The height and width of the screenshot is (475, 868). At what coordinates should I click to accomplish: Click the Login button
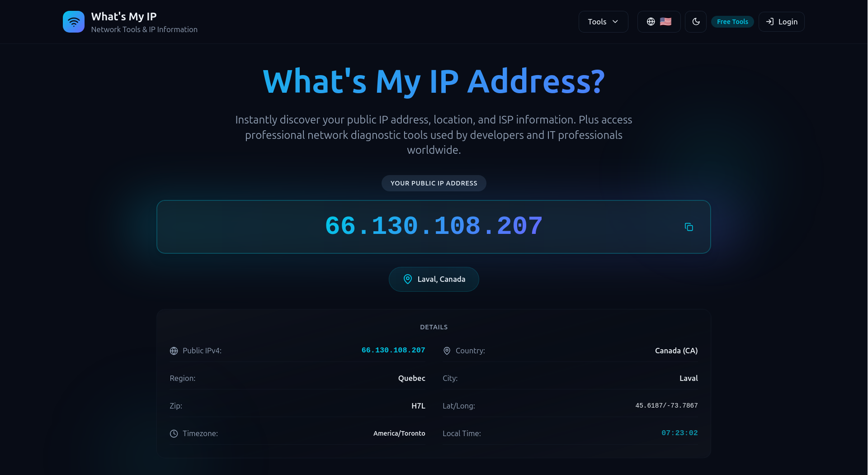tap(781, 22)
